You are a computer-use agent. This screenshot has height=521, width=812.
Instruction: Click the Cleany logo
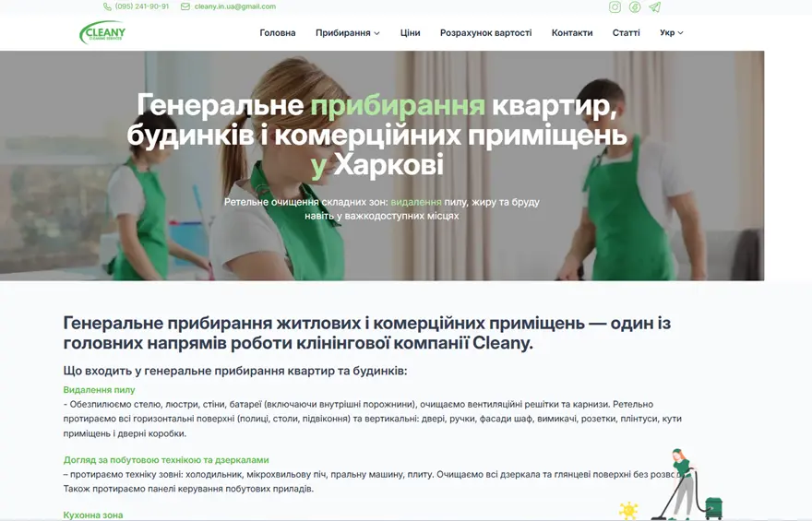tap(102, 33)
